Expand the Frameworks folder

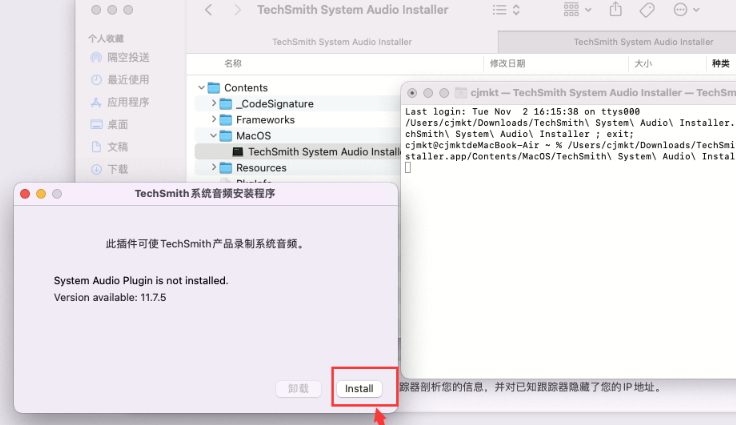[213, 120]
